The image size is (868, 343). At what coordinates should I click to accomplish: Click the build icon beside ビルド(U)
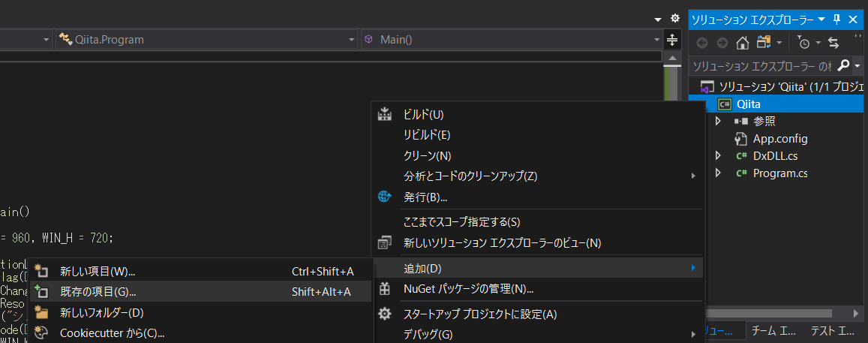pyautogui.click(x=384, y=115)
